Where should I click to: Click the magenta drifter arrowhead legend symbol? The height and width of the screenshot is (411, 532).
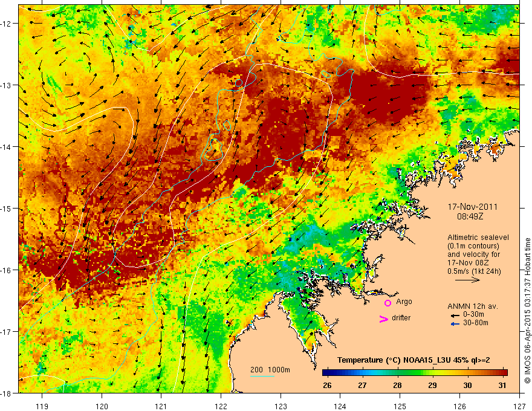tap(383, 319)
